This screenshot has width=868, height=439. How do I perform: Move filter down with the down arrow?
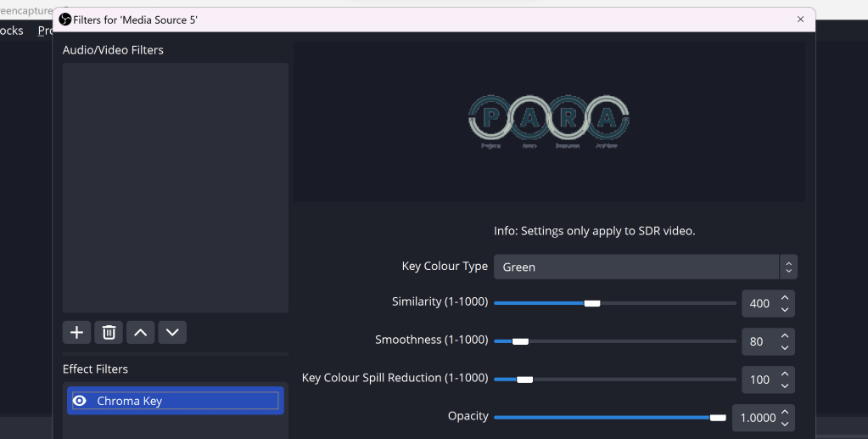pos(172,333)
